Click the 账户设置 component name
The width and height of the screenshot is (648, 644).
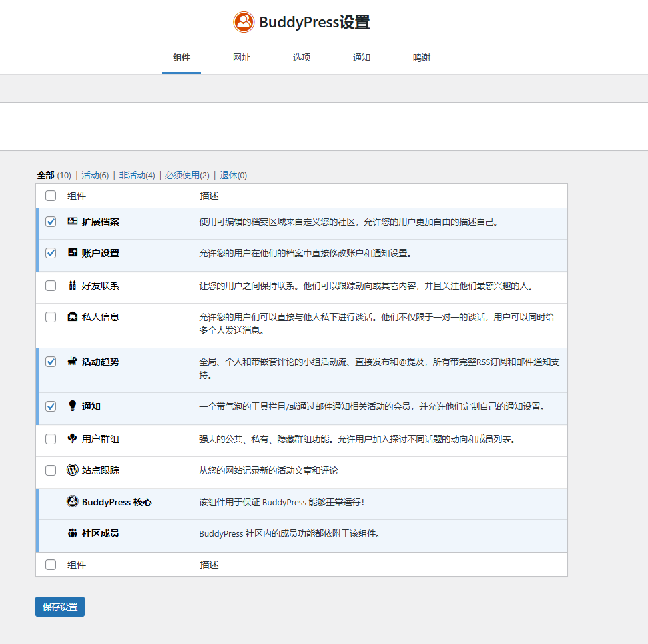pyautogui.click(x=101, y=253)
